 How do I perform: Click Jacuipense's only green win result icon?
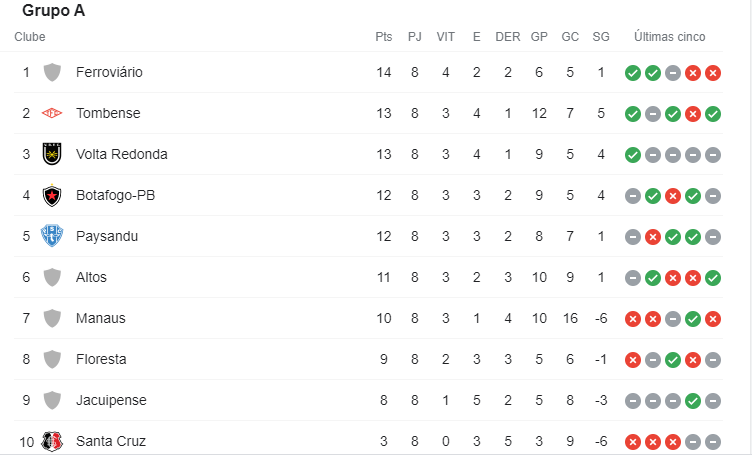click(692, 401)
